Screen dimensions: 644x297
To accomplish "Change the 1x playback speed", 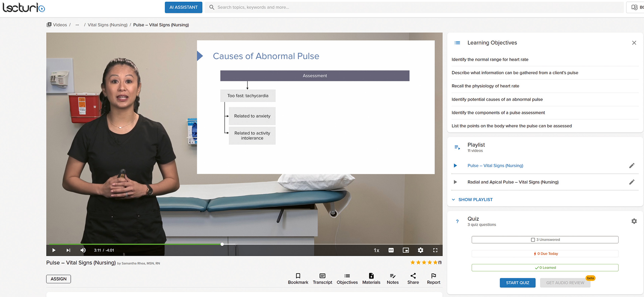I will (x=377, y=250).
